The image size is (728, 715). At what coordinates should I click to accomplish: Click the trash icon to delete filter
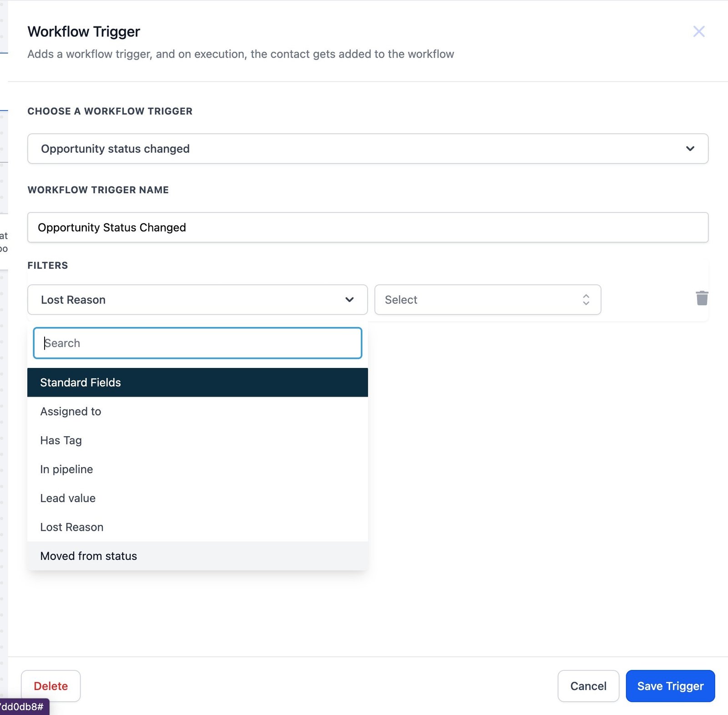pos(702,298)
